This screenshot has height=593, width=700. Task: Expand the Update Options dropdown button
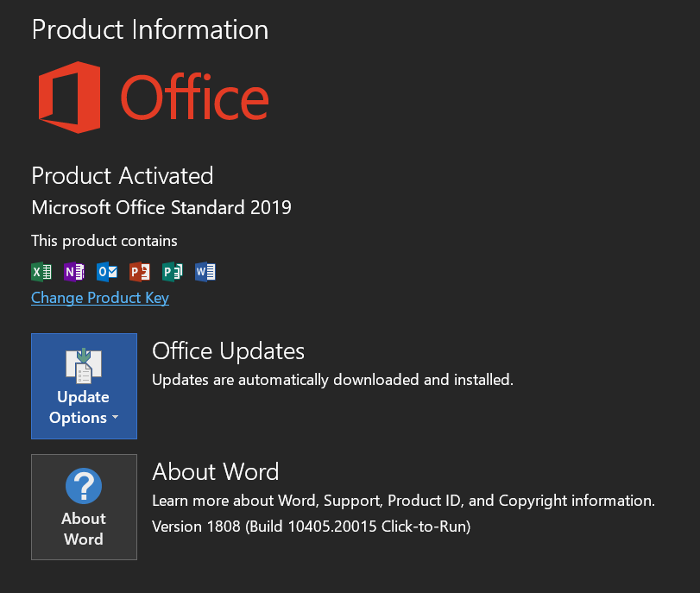84,386
